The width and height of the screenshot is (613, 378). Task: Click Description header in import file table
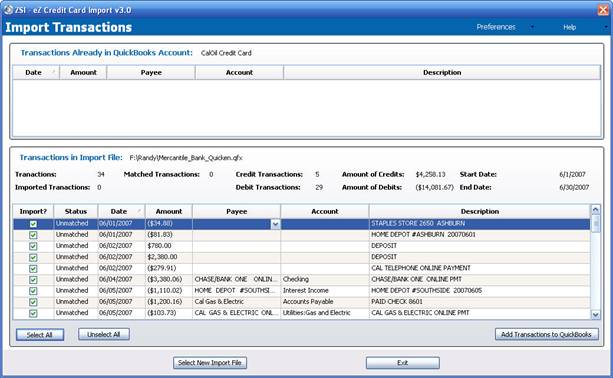click(x=480, y=211)
